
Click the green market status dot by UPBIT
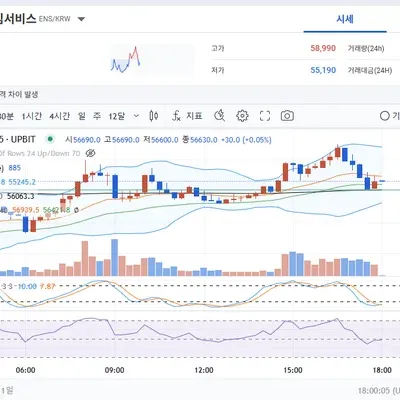[50, 139]
